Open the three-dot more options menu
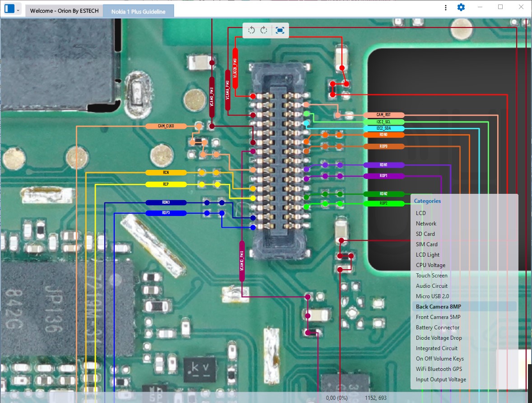This screenshot has width=532, height=403. [x=446, y=7]
